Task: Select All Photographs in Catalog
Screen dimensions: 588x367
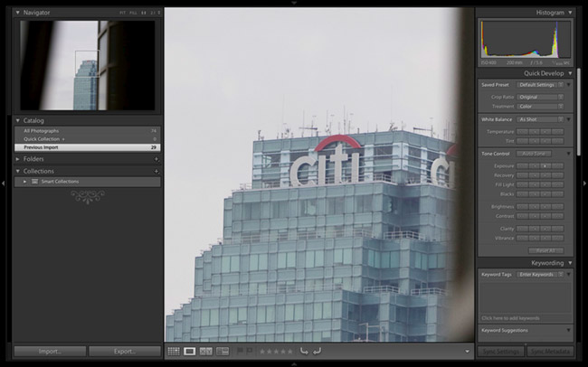Action: (x=88, y=131)
